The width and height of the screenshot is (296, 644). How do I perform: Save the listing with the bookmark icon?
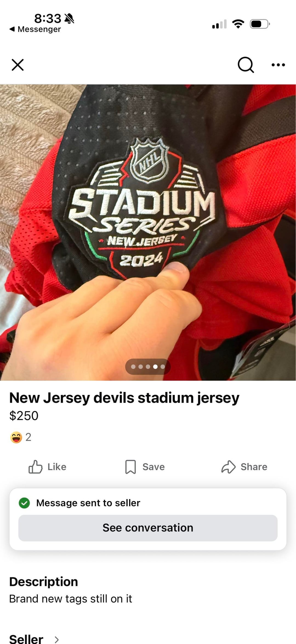130,467
